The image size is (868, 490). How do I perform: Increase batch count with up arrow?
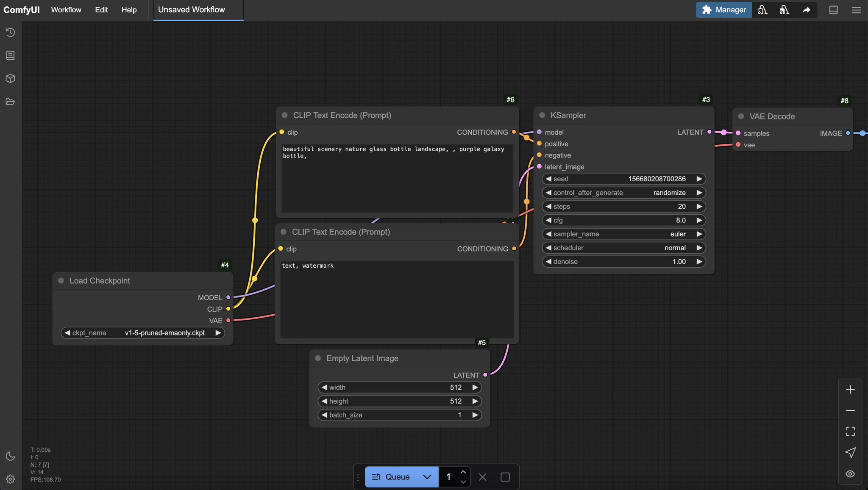point(463,472)
